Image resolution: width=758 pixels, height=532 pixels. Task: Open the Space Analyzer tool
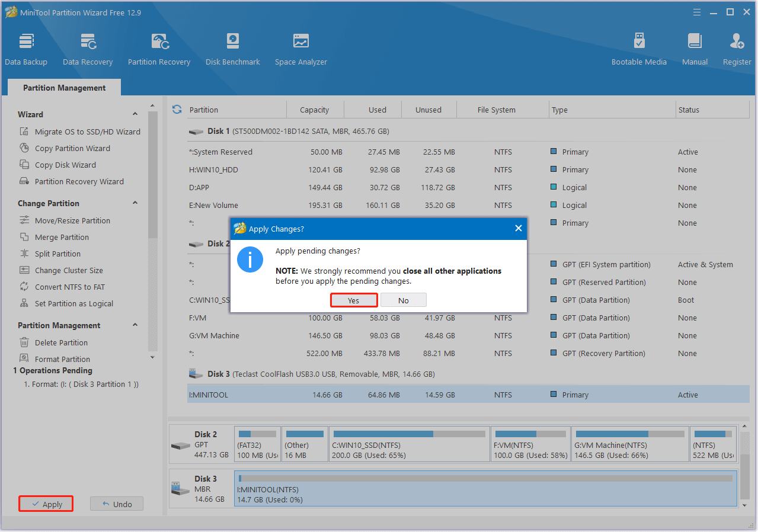[300, 49]
